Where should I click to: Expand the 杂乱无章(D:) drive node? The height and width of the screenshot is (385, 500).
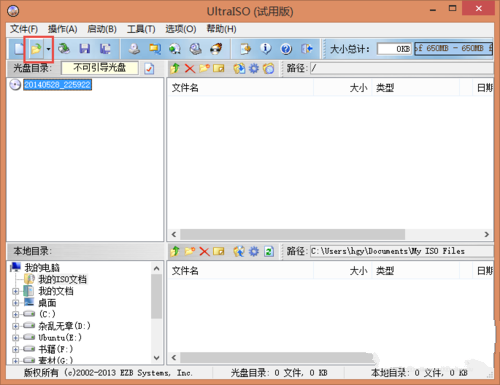pyautogui.click(x=15, y=326)
